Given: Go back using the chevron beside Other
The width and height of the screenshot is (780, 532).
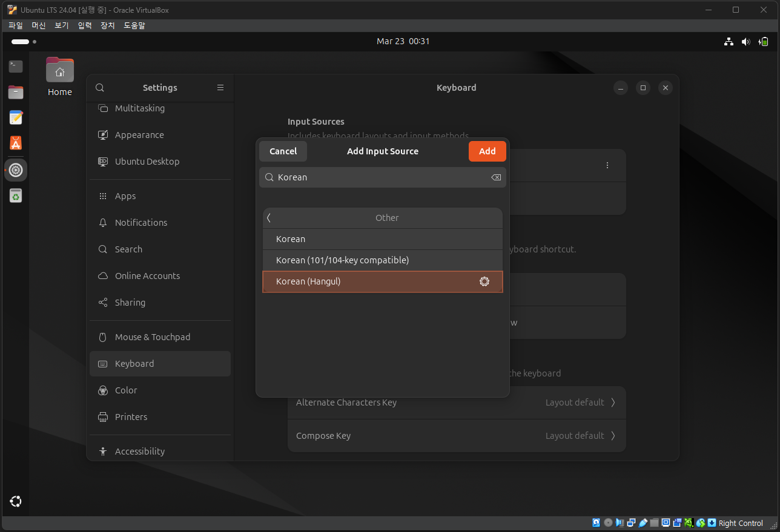Looking at the screenshot, I should pyautogui.click(x=269, y=218).
